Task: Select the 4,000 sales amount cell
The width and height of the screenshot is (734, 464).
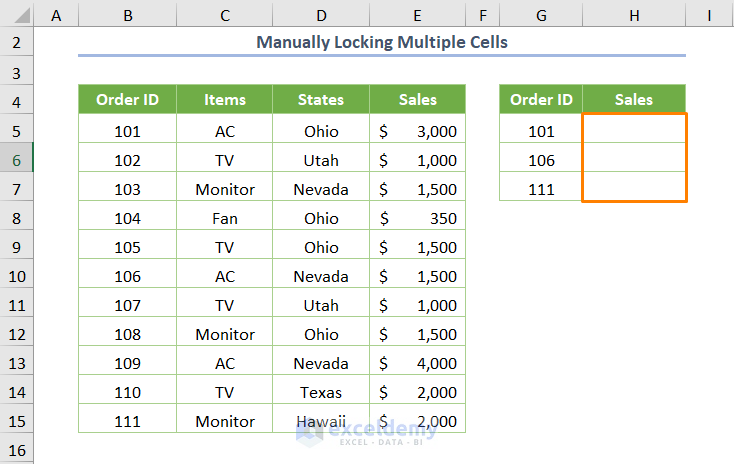Action: tap(417, 363)
